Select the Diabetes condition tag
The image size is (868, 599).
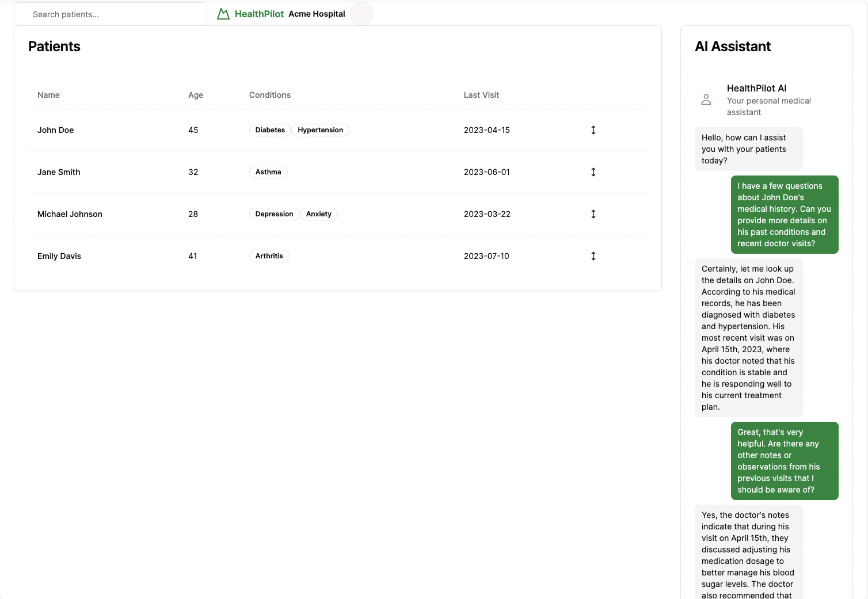[x=270, y=130]
